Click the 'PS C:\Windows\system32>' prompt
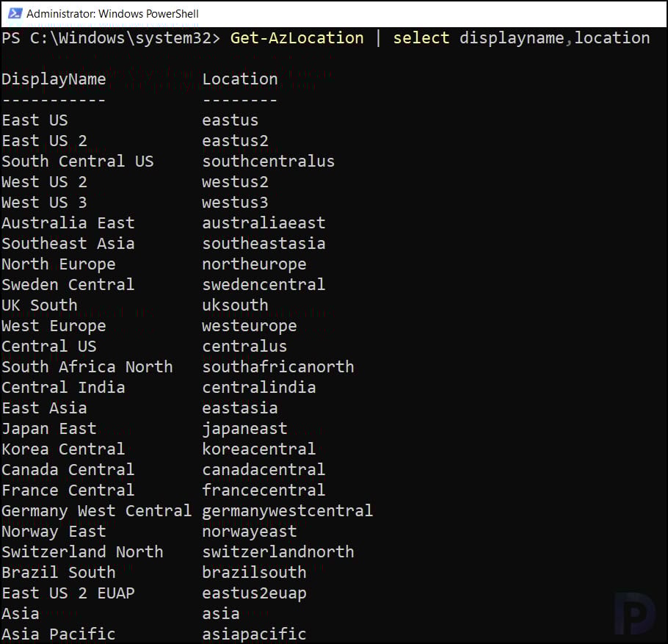This screenshot has width=668, height=644. (111, 38)
